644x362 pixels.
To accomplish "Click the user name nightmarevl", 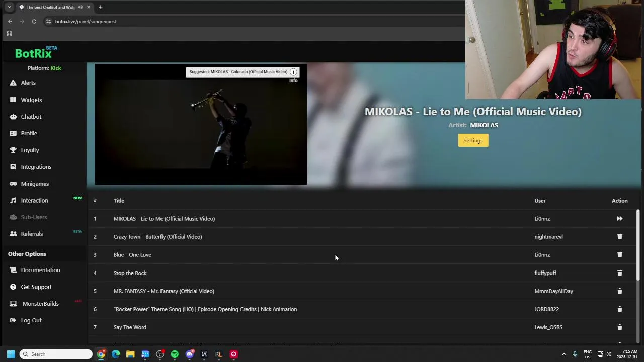I will coord(548,237).
